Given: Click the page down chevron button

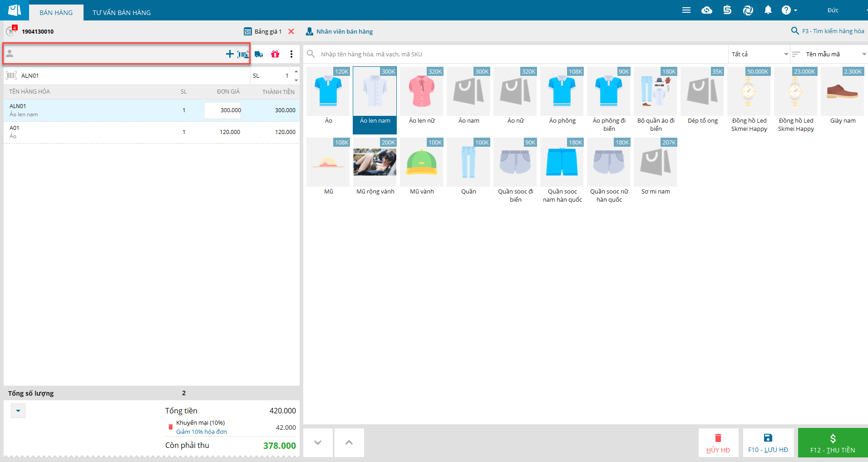Looking at the screenshot, I should pyautogui.click(x=318, y=442).
